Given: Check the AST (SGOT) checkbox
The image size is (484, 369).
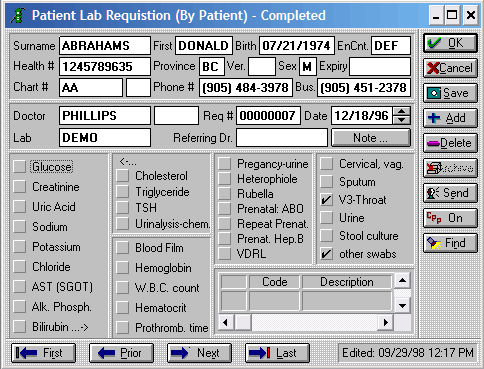Looking at the screenshot, I should coord(20,287).
